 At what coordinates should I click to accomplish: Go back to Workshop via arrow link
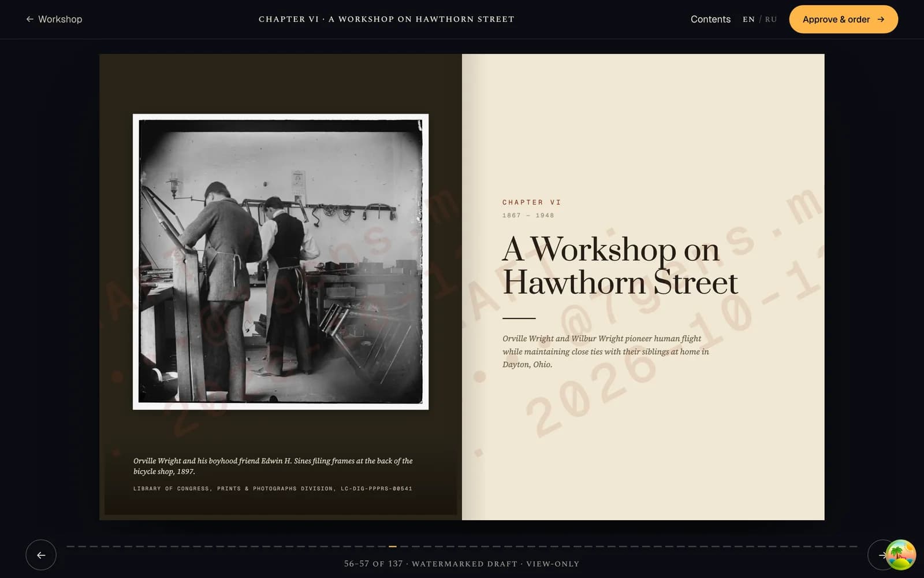coord(54,19)
